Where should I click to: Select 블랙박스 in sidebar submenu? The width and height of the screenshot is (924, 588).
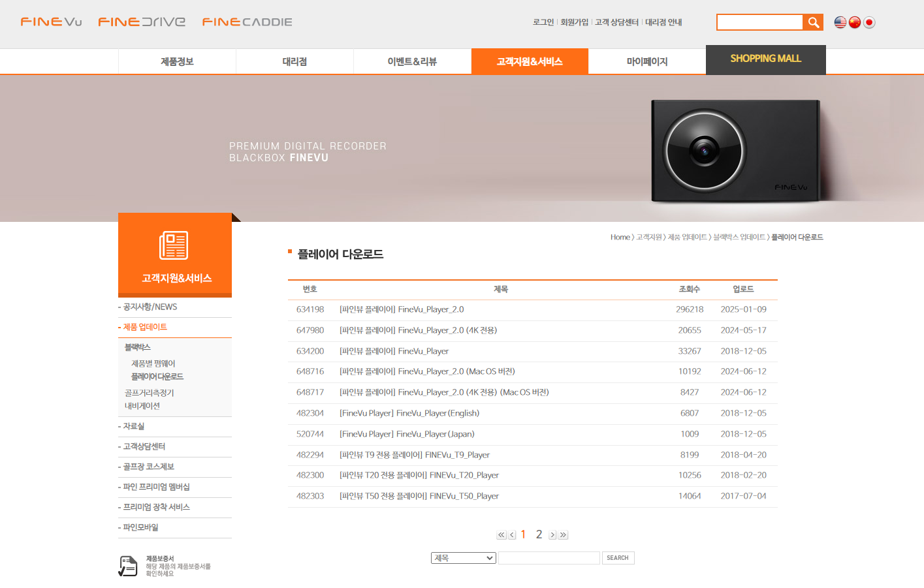pyautogui.click(x=138, y=347)
